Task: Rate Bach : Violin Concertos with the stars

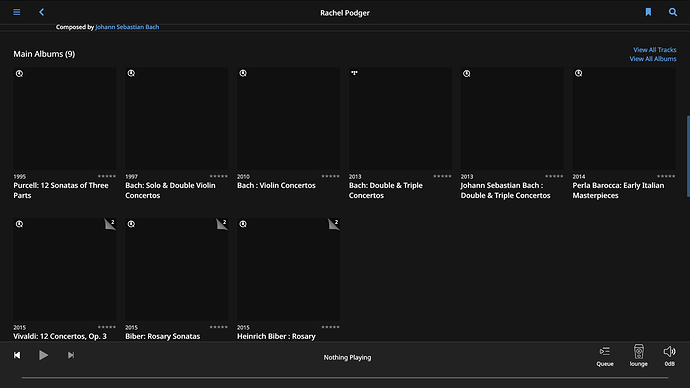Action: pyautogui.click(x=330, y=176)
